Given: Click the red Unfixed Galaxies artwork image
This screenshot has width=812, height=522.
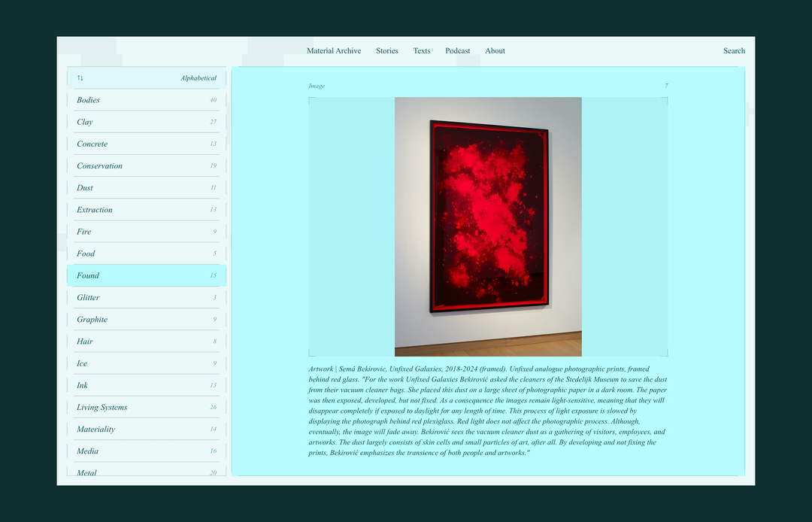Looking at the screenshot, I should pos(488,227).
